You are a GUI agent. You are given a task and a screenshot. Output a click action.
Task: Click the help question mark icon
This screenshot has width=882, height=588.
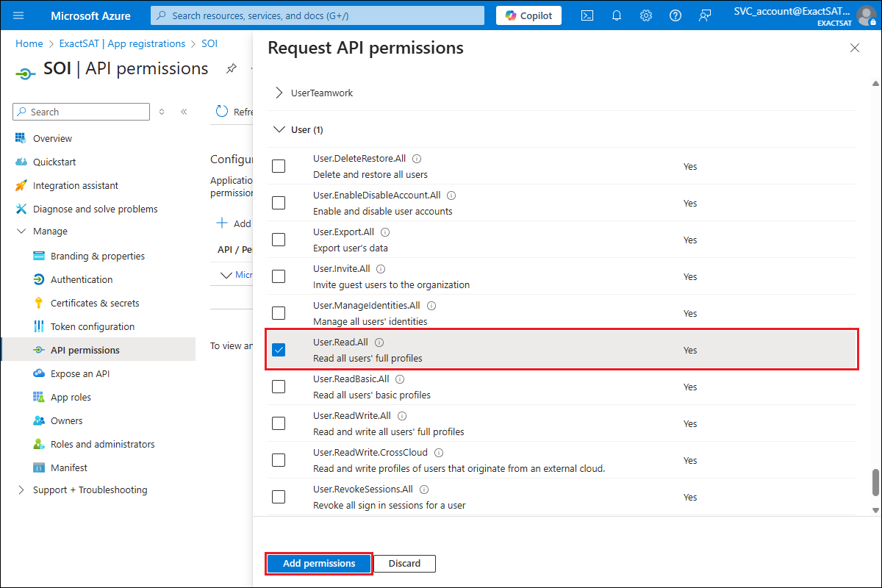675,15
